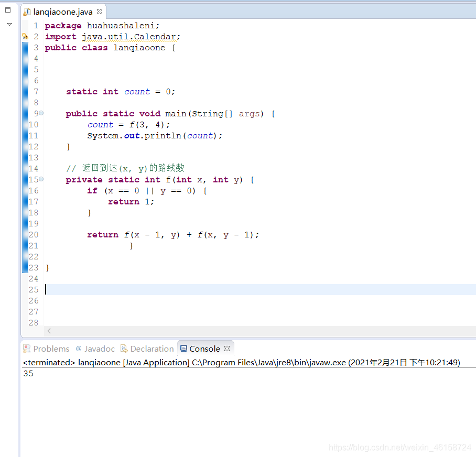The image size is (476, 457).
Task: Click the Problems tab icon
Action: tap(27, 349)
